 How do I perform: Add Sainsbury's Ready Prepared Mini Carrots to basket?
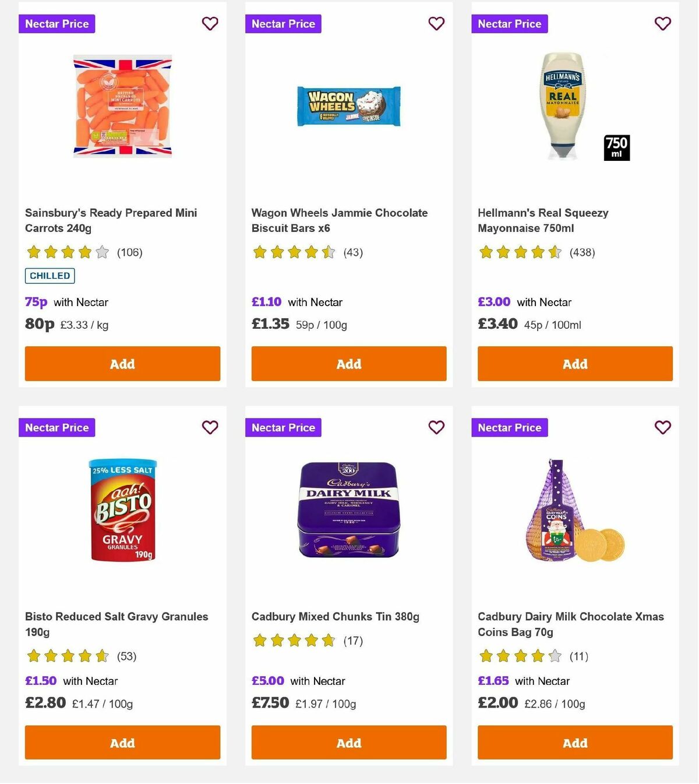122,363
